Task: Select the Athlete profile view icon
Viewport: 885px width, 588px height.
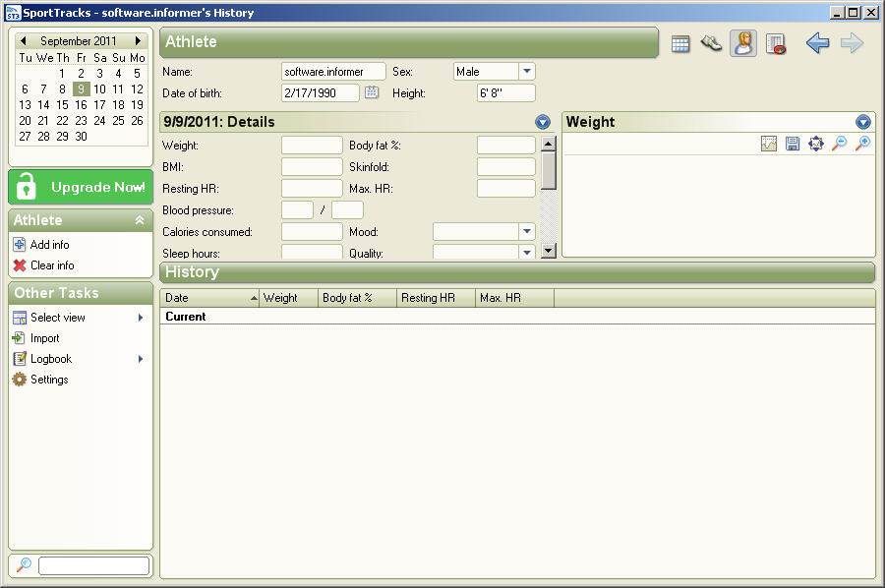Action: (743, 43)
